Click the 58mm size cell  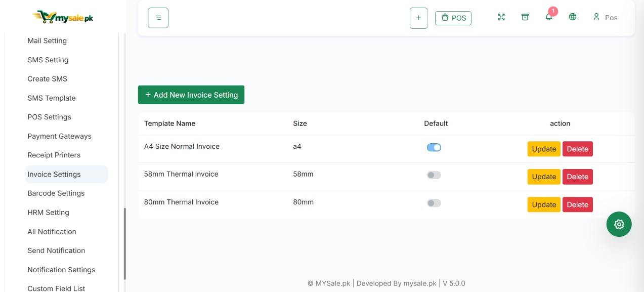point(303,174)
